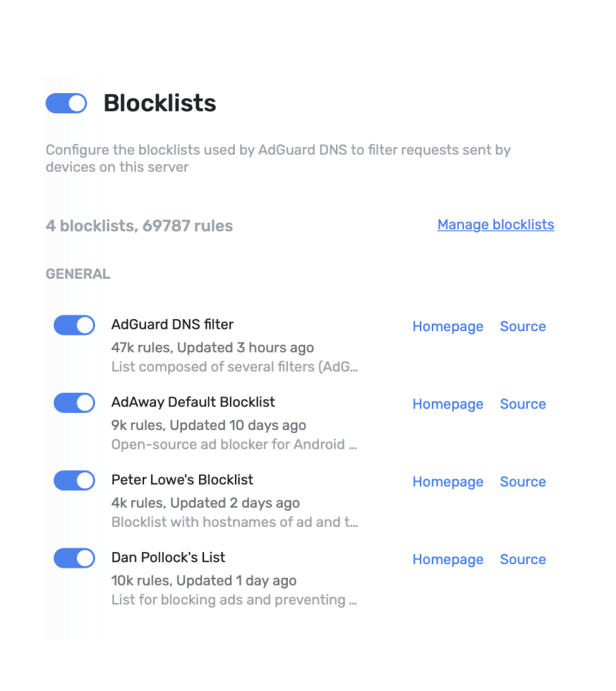View Source of Dan Pollock's List
The image size is (616, 691).
pos(523,560)
